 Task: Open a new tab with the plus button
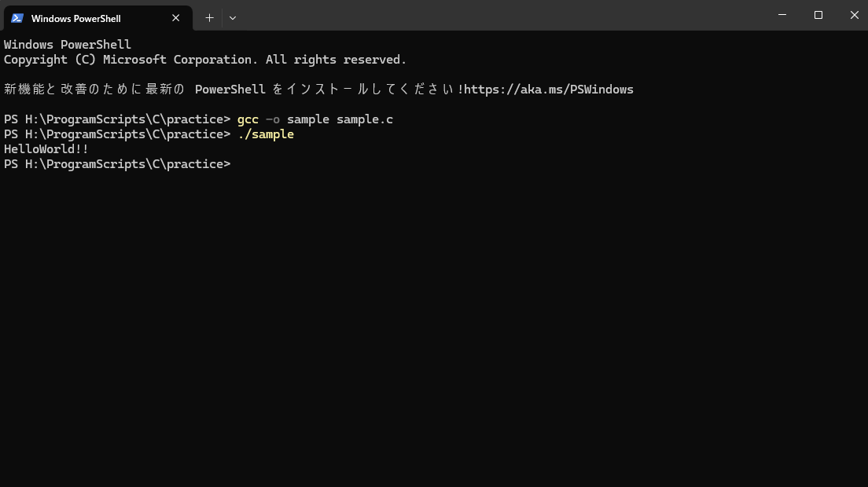pyautogui.click(x=209, y=17)
